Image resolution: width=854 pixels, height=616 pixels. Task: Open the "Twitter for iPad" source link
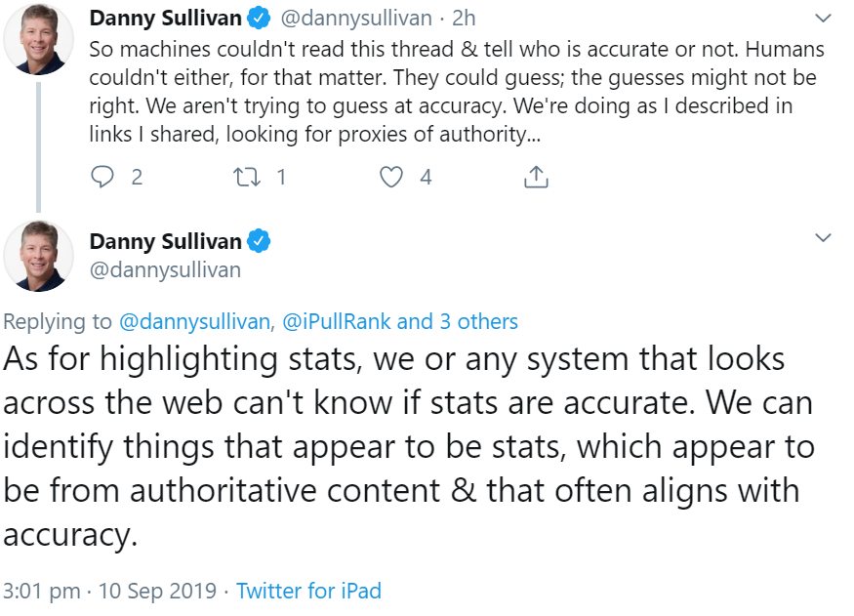pos(308,591)
